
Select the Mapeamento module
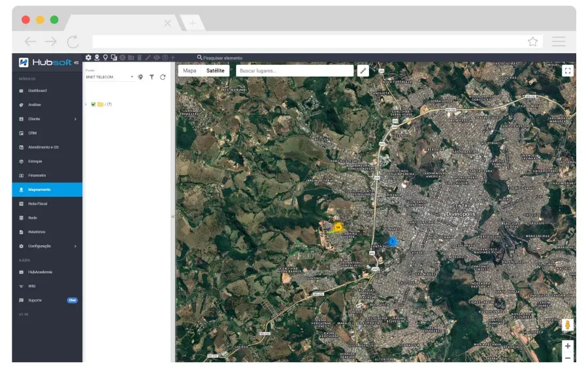coord(47,190)
